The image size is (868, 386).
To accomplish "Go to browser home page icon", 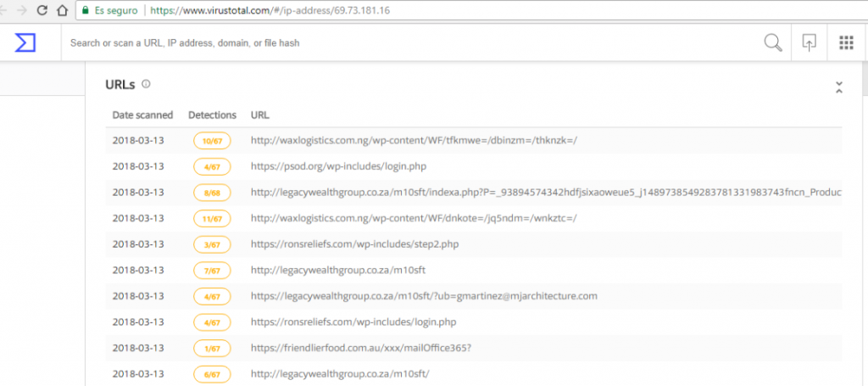I will (x=62, y=10).
